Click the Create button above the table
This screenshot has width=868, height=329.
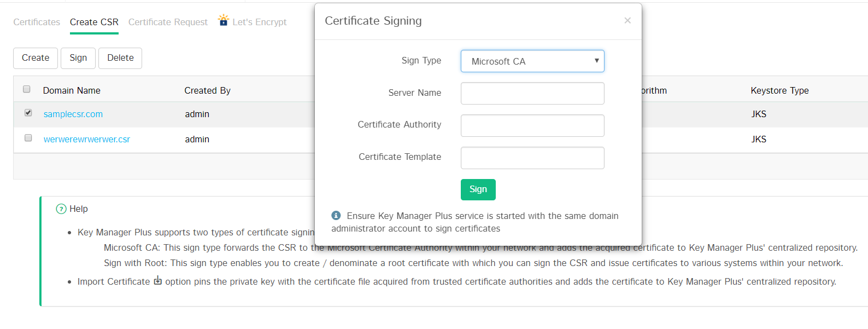point(36,58)
